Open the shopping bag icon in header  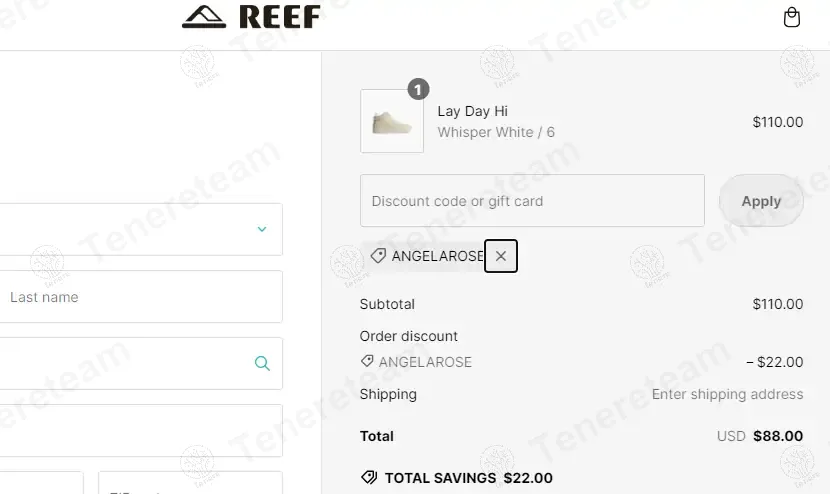coord(792,18)
